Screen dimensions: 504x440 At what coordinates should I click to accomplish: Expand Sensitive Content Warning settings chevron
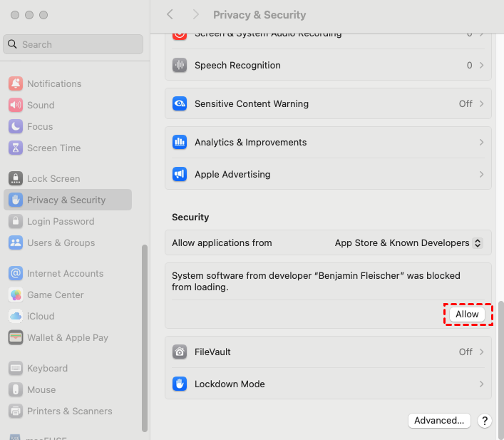coord(482,103)
